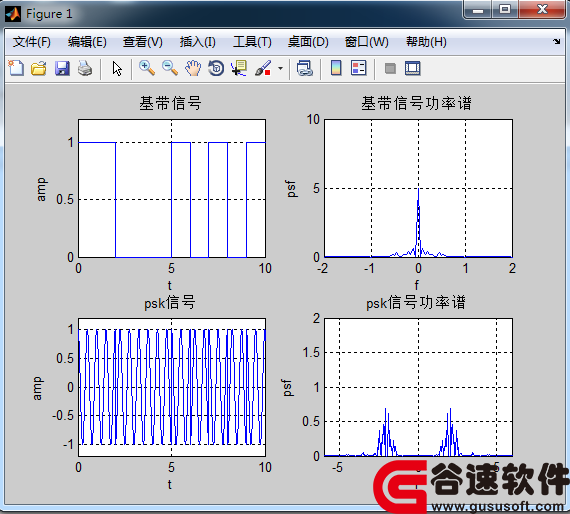Select the Rotate 3D tool
Image resolution: width=570 pixels, height=514 pixels.
pos(216,68)
